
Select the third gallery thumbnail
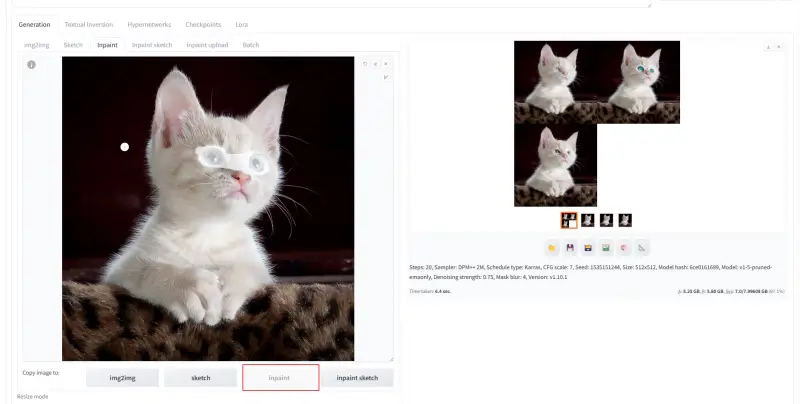coord(606,220)
